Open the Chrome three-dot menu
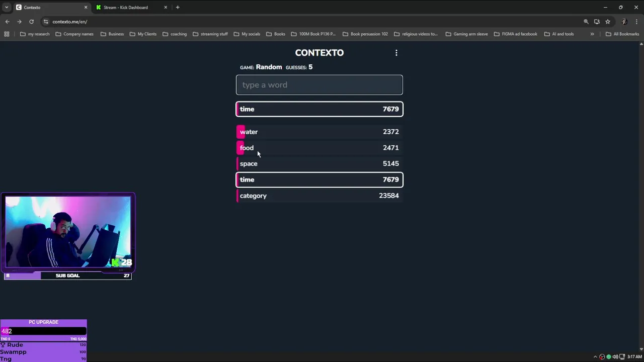The width and height of the screenshot is (644, 362). (x=636, y=22)
